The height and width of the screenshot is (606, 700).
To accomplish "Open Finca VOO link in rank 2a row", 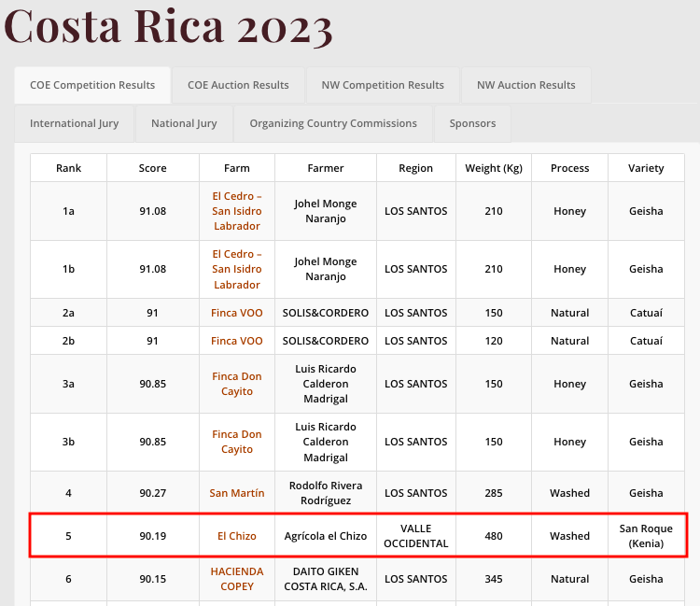I will (237, 313).
